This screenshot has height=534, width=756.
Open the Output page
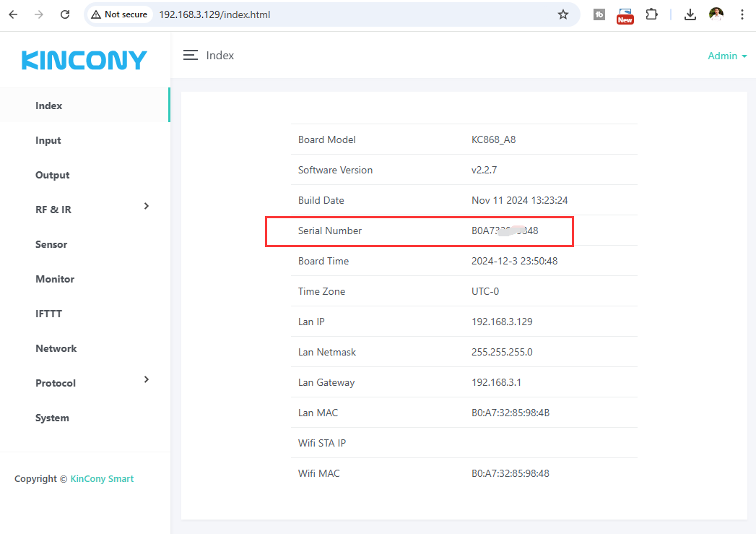(53, 175)
